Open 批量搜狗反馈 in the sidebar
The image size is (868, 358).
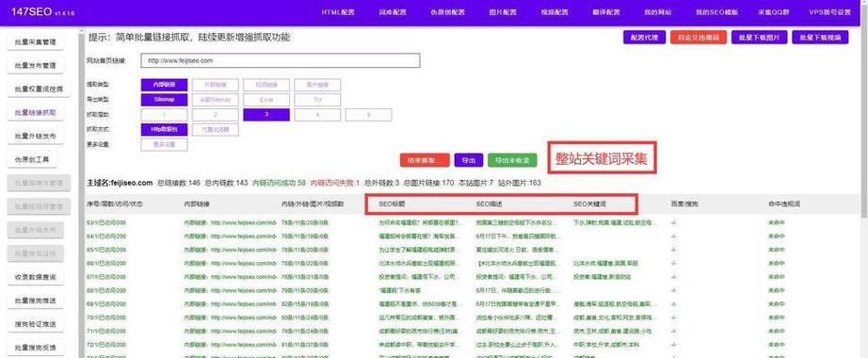click(x=36, y=348)
